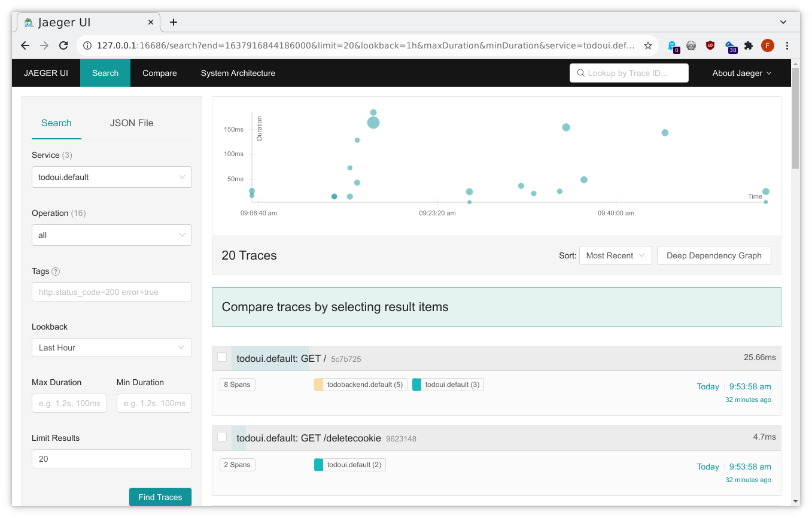Click the puzzle-piece Extensions icon

(x=748, y=45)
